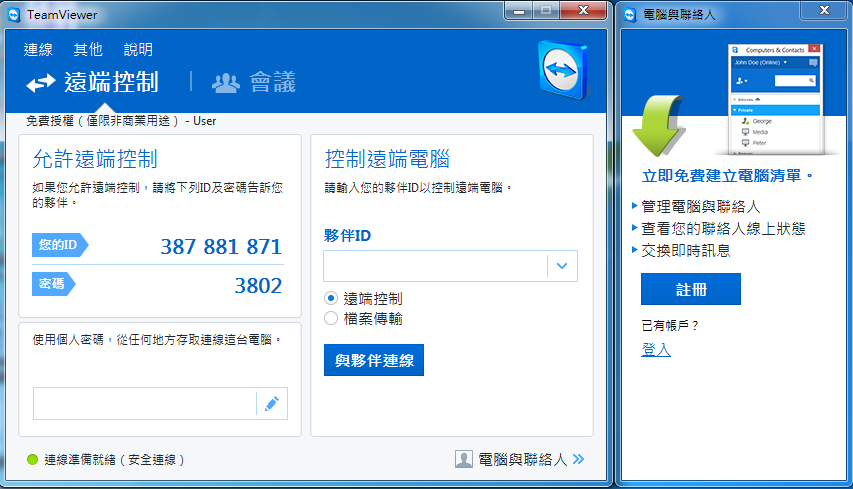The image size is (853, 489).
Task: Click the contact avatar icon beside 電腦與聯絡人
Action: coord(463,459)
